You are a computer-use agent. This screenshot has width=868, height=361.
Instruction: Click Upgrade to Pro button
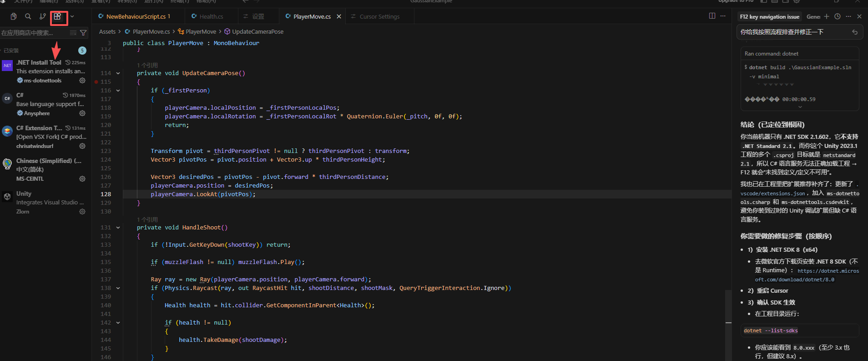(736, 1)
